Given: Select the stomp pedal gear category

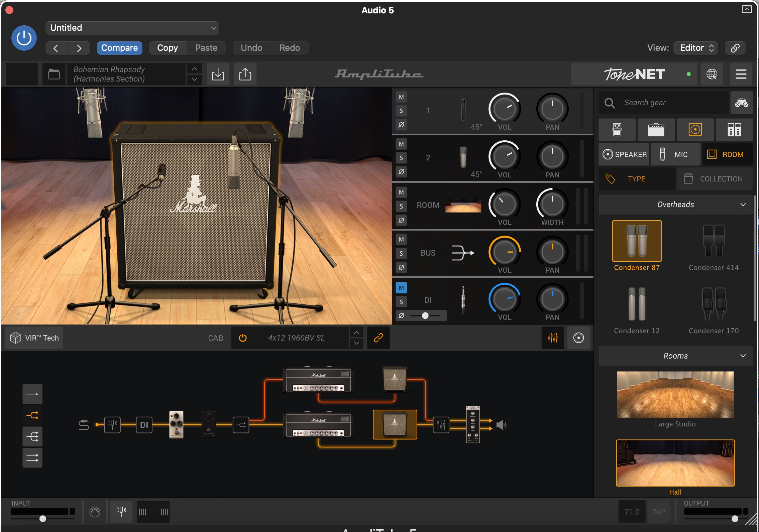Looking at the screenshot, I should (x=617, y=130).
